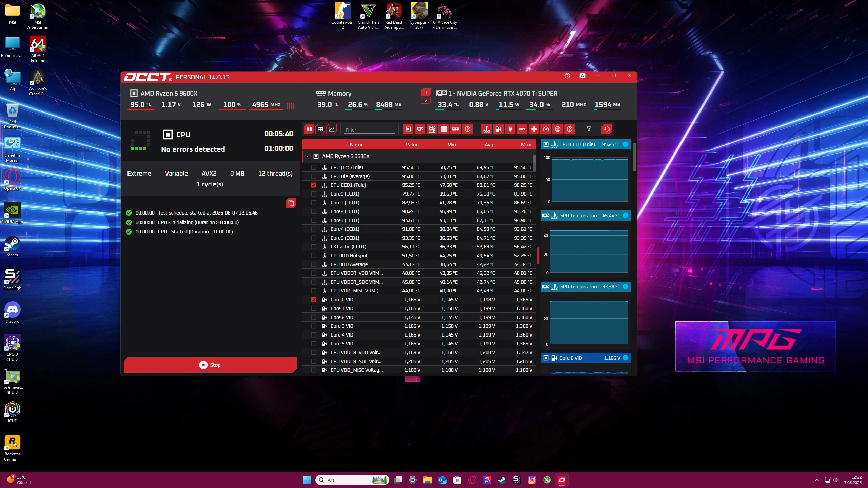Toggle the frequency gauge sensor filter
Viewport: 868px width, 488px height.
(546, 129)
